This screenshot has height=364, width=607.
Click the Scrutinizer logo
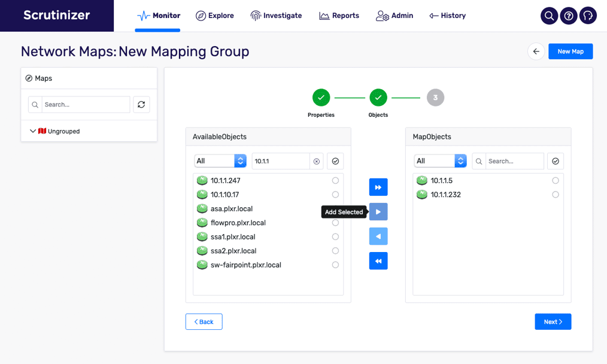57,15
